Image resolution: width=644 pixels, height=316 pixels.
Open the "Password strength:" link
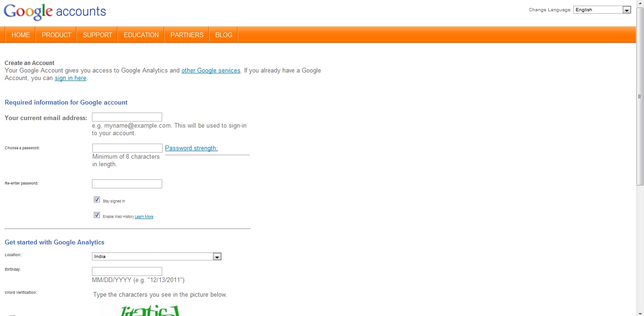click(x=191, y=148)
